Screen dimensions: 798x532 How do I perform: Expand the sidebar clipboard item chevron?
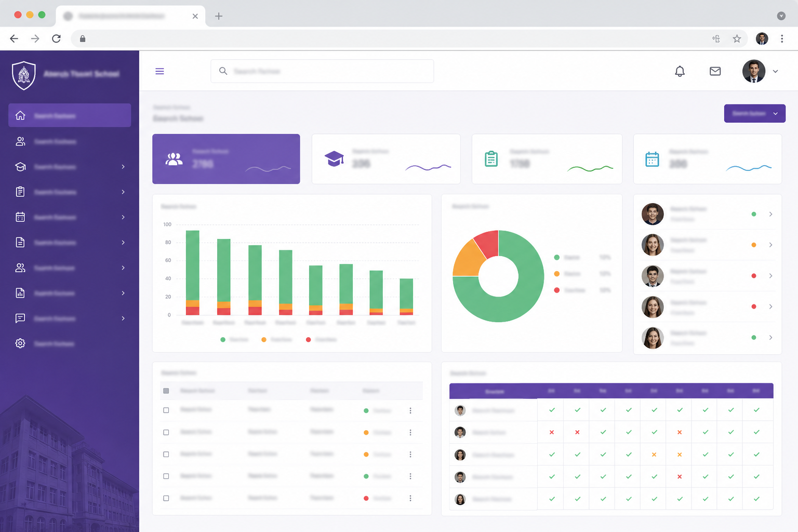(x=123, y=192)
